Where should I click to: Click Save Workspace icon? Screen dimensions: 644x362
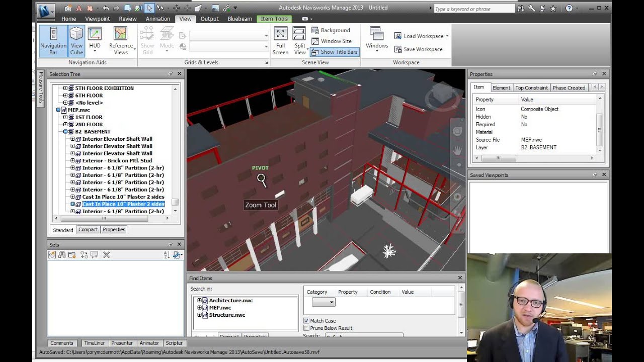pos(398,49)
